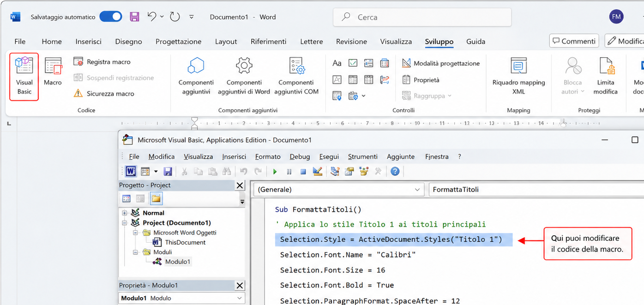Close the Proprietà - Modulo1 panel

pyautogui.click(x=240, y=286)
